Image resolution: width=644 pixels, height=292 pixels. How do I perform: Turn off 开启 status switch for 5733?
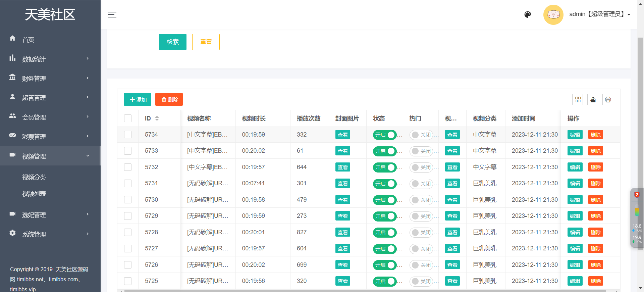(x=385, y=151)
